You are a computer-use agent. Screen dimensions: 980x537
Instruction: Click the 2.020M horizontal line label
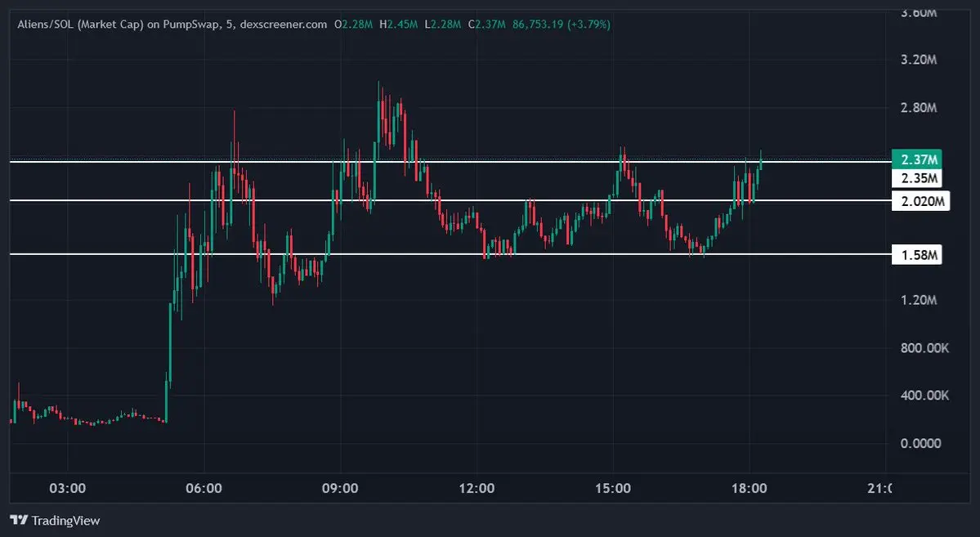(x=920, y=201)
